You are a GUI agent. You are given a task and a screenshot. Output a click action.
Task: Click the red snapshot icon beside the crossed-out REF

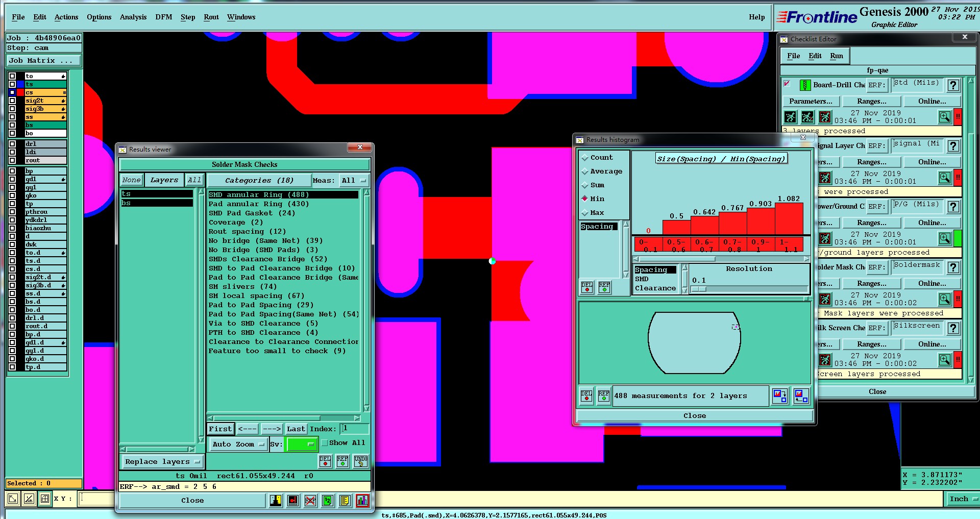(x=293, y=501)
